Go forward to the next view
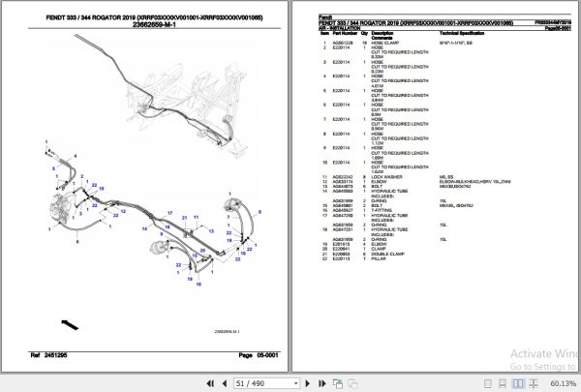Screen dimensions: 581x392 point(352,384)
